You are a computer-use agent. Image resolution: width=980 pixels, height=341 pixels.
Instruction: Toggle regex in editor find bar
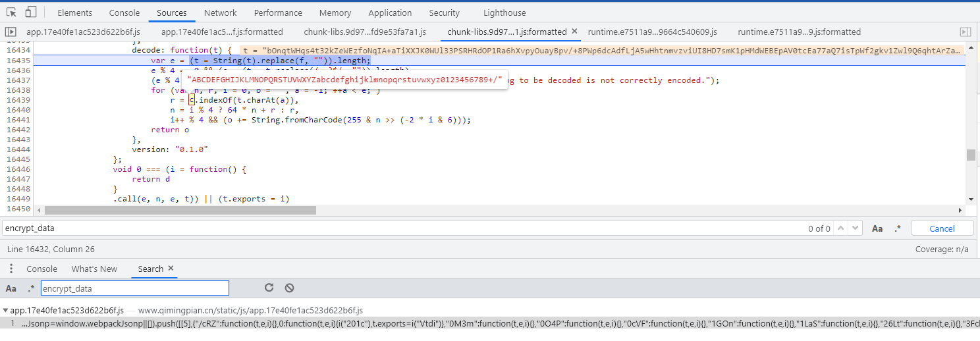(x=897, y=228)
